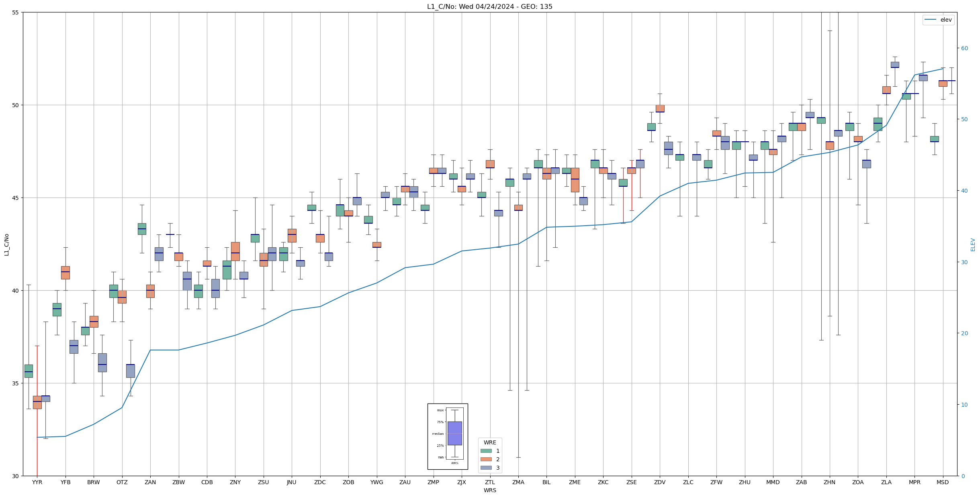Click the orange WRE 2 legend swatch
Image resolution: width=980 pixels, height=497 pixels.
tap(486, 459)
